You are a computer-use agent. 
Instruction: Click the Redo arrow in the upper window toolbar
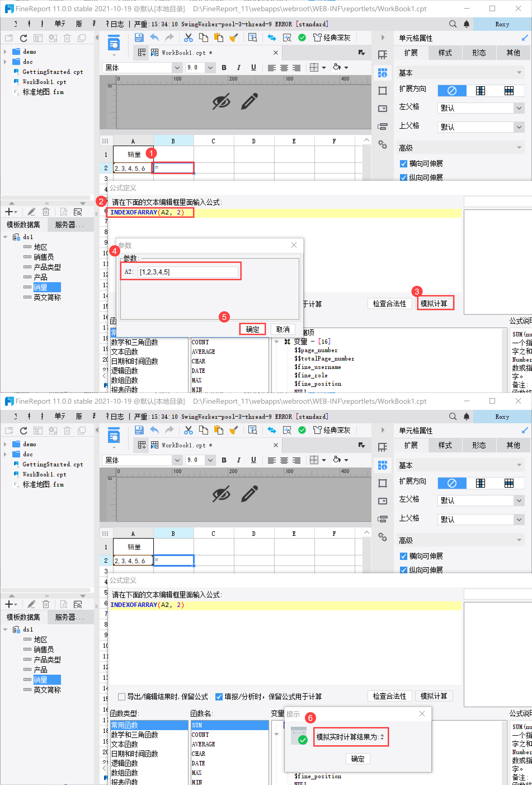pos(170,38)
